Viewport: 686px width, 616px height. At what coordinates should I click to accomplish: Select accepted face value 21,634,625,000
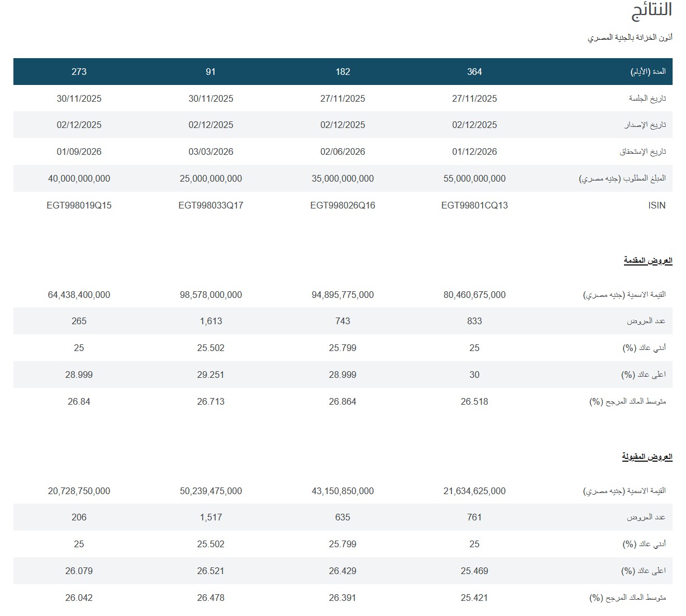tap(474, 491)
